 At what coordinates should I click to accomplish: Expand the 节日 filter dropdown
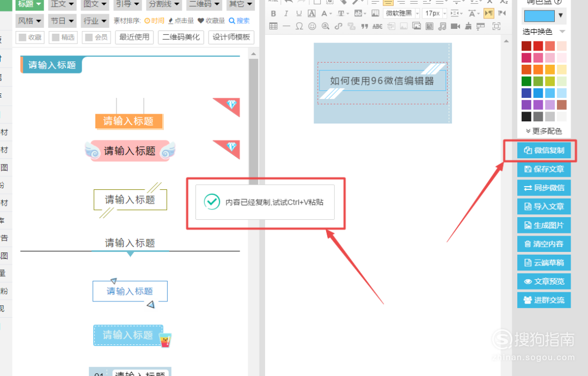click(x=62, y=21)
